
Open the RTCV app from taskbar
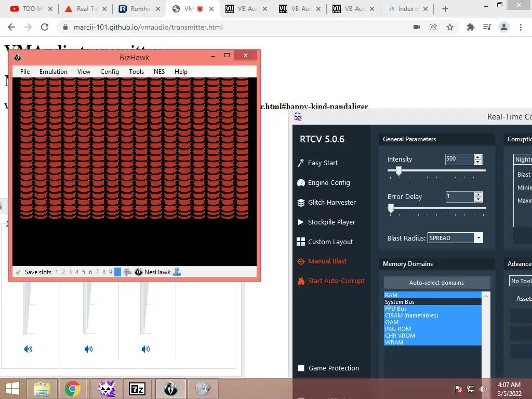pyautogui.click(x=107, y=389)
